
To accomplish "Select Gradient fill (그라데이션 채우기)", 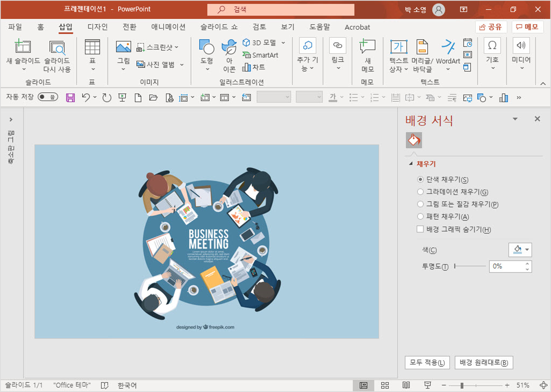I will pyautogui.click(x=420, y=192).
